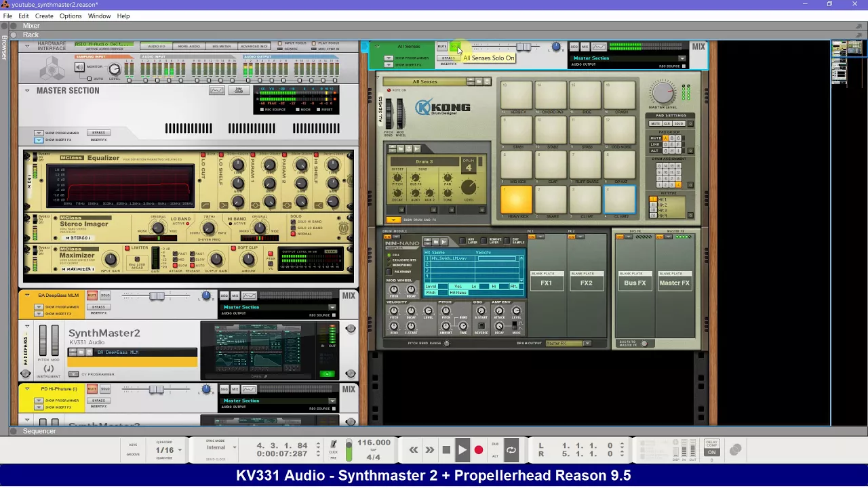Open the File menu
Image resolution: width=868 pixels, height=488 pixels.
coord(7,16)
